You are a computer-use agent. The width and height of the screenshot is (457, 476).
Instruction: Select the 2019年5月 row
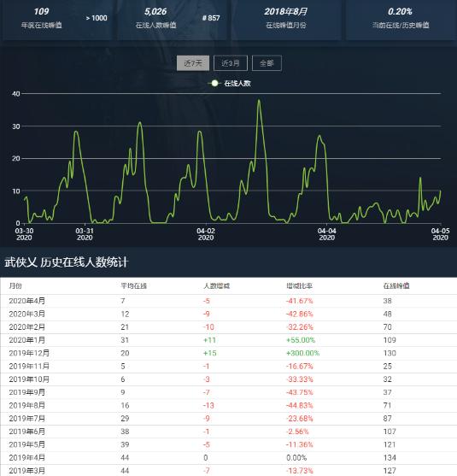point(229,444)
